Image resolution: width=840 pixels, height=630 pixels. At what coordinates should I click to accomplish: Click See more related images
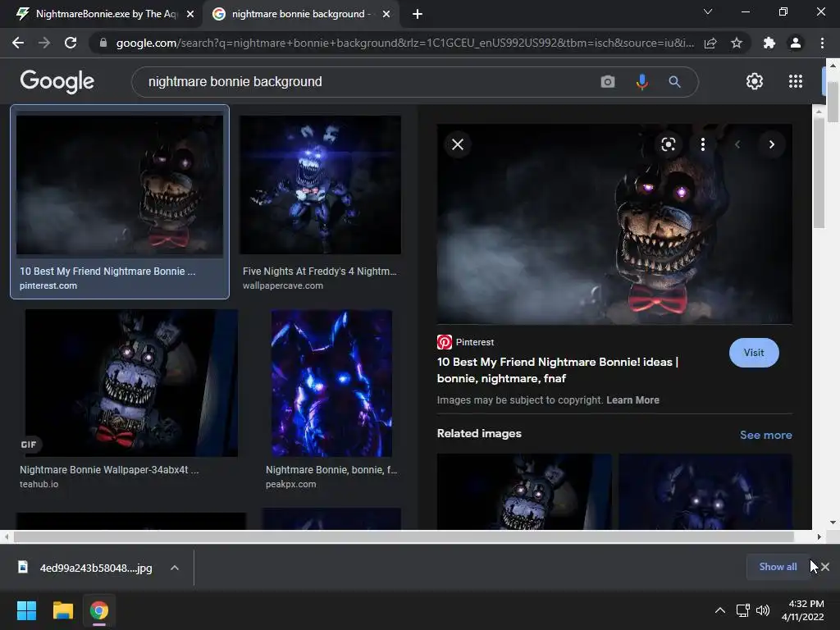[765, 435]
